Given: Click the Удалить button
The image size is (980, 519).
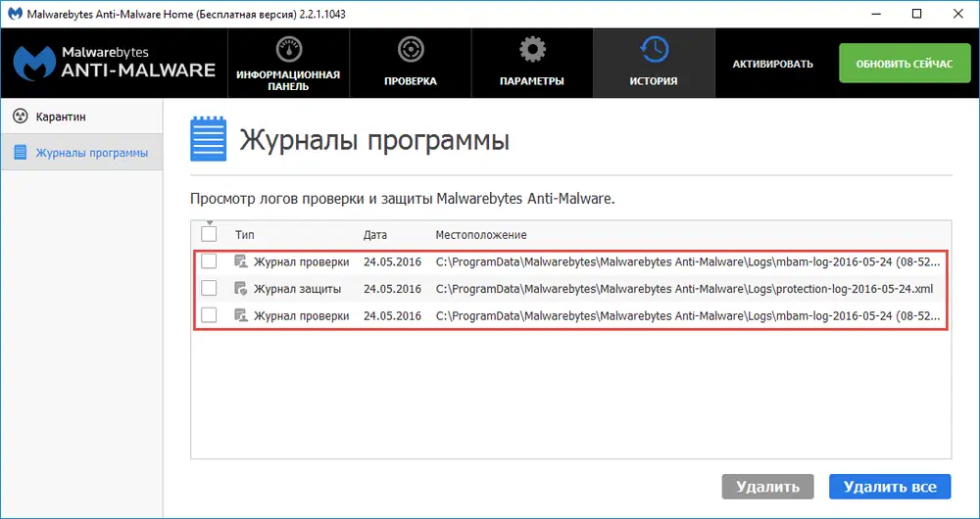Looking at the screenshot, I should pyautogui.click(x=768, y=487).
